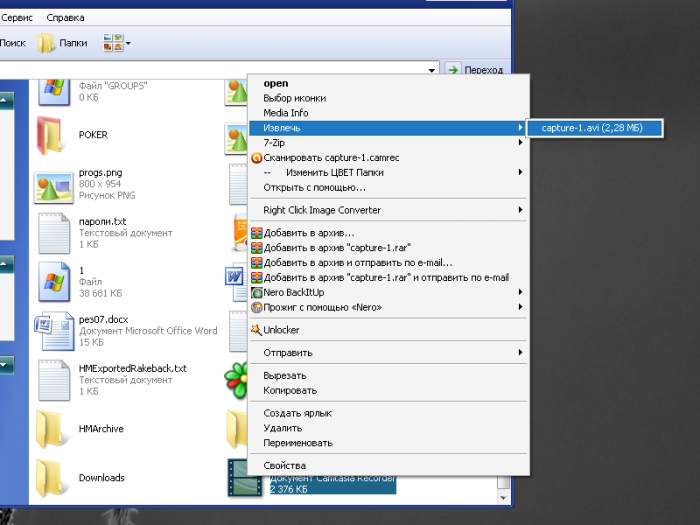700x525 pixels.
Task: Select the GROUPS file icon
Action: click(x=54, y=91)
